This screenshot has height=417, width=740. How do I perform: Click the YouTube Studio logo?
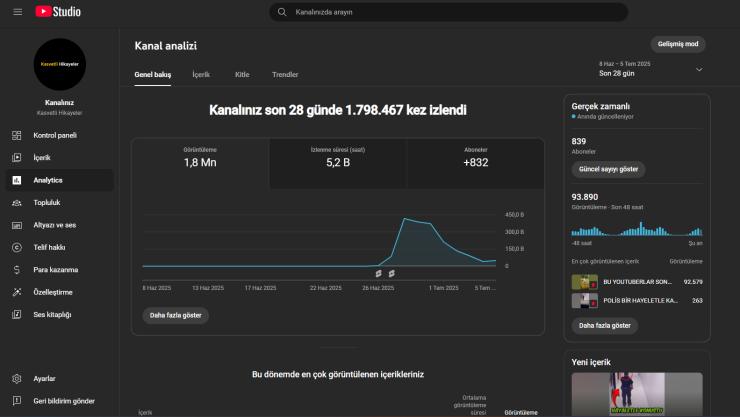pyautogui.click(x=58, y=12)
